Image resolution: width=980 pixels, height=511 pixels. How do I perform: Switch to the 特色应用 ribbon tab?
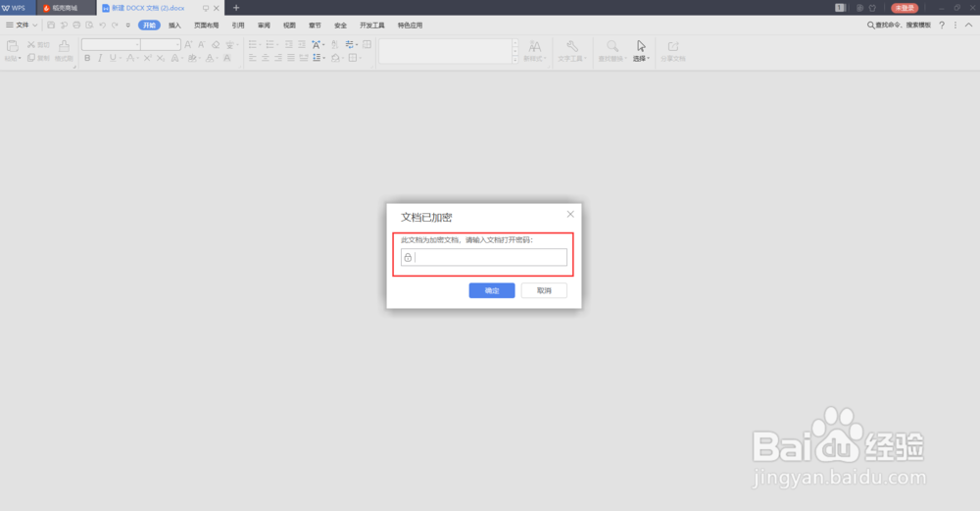point(410,26)
